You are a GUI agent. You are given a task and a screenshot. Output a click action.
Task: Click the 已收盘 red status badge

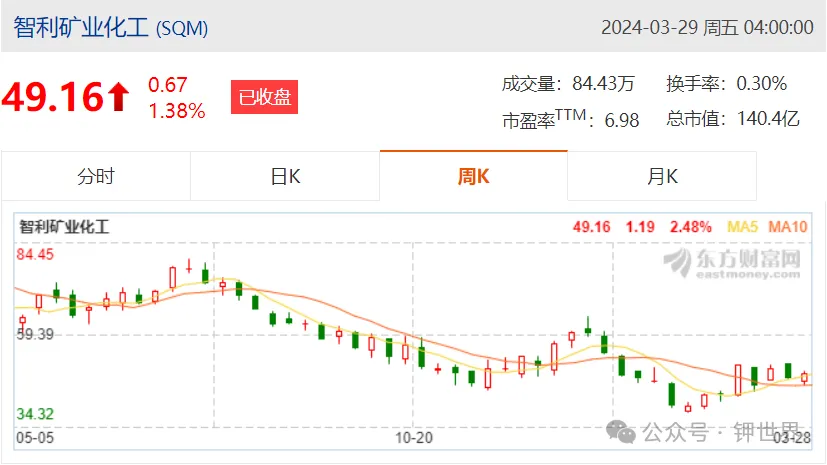pos(264,97)
